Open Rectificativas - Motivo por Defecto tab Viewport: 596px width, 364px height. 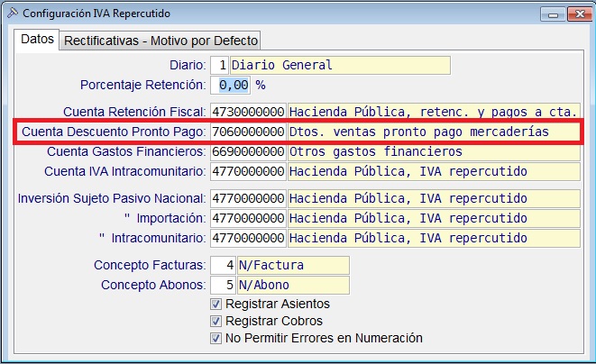tap(160, 41)
